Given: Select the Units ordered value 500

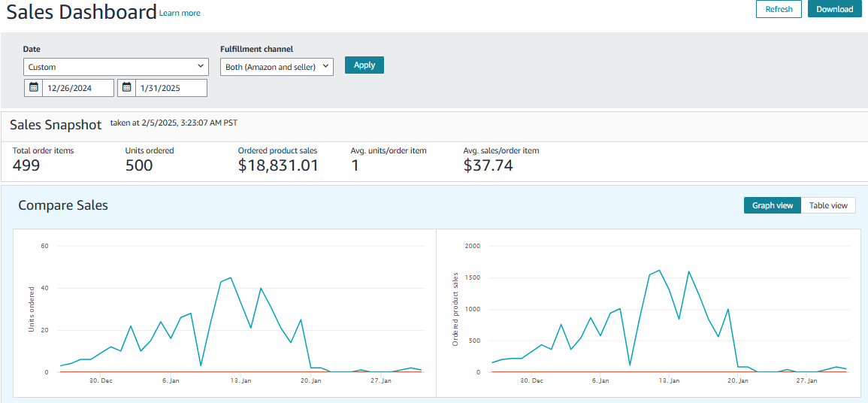Looking at the screenshot, I should point(139,165).
